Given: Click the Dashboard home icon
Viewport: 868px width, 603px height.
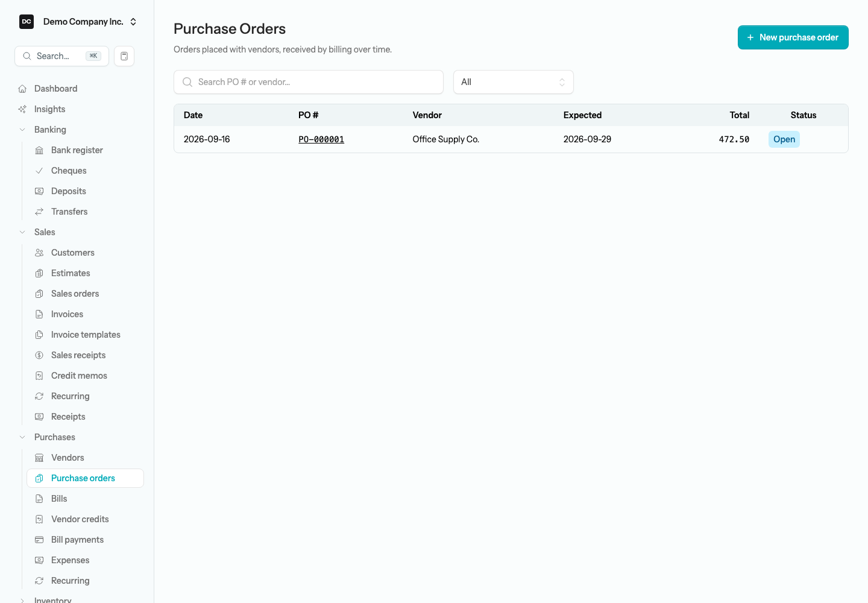Looking at the screenshot, I should 22,89.
